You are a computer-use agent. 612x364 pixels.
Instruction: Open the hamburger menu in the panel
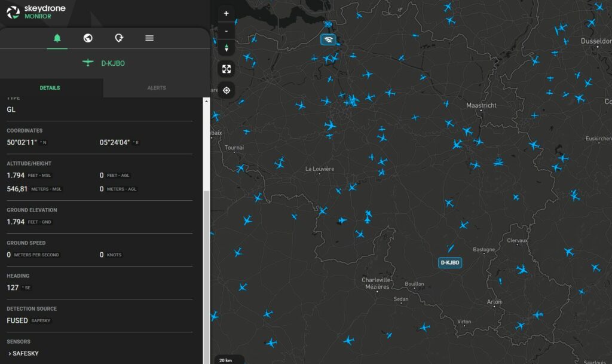[149, 38]
